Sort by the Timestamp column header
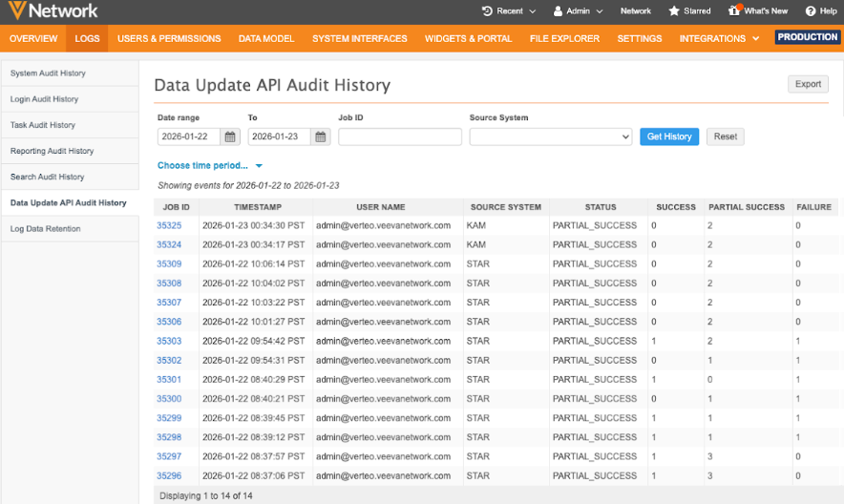This screenshot has height=504, width=844. [257, 207]
